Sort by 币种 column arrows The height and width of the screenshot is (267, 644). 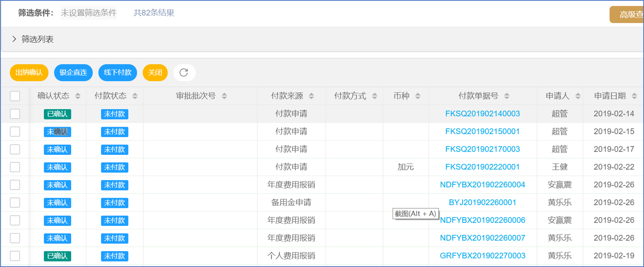[418, 96]
